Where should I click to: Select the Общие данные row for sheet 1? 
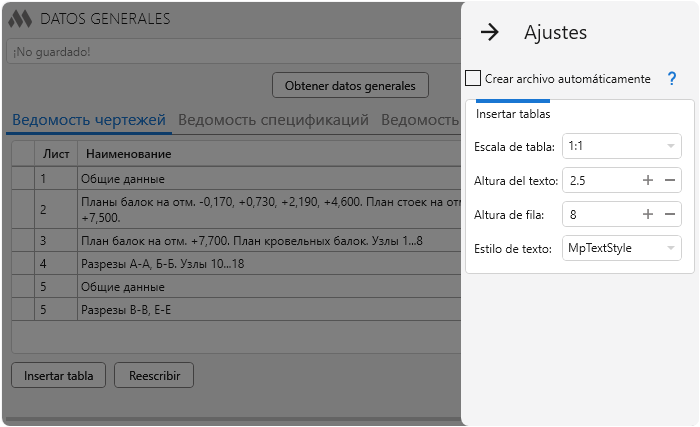(x=123, y=179)
